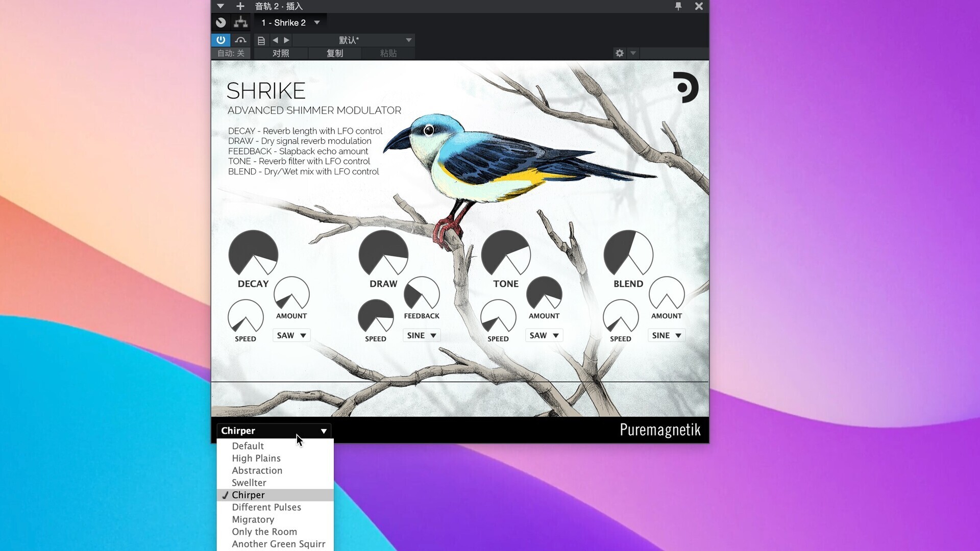Screen dimensions: 980x551
Task: Click the Puremagnetik logo text
Action: tap(660, 430)
